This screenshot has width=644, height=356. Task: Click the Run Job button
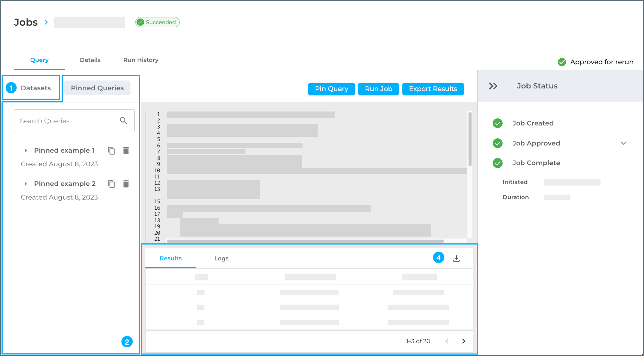[378, 89]
